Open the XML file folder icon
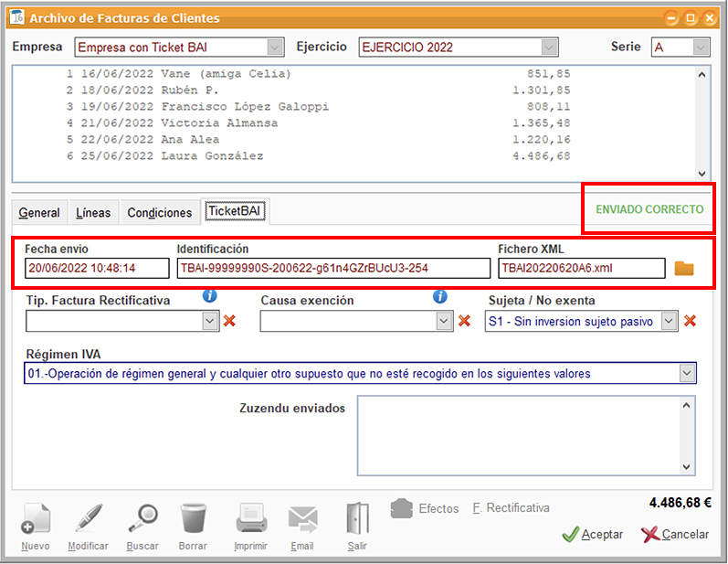 click(684, 269)
